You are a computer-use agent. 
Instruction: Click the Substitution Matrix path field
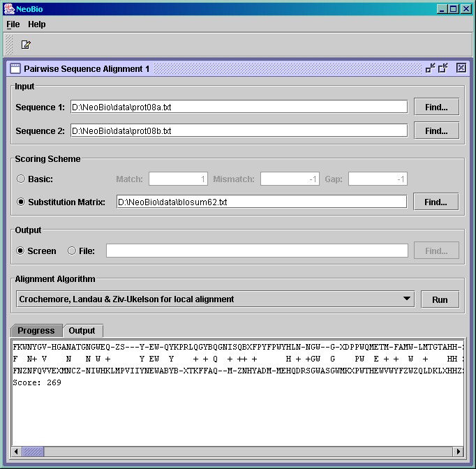262,202
